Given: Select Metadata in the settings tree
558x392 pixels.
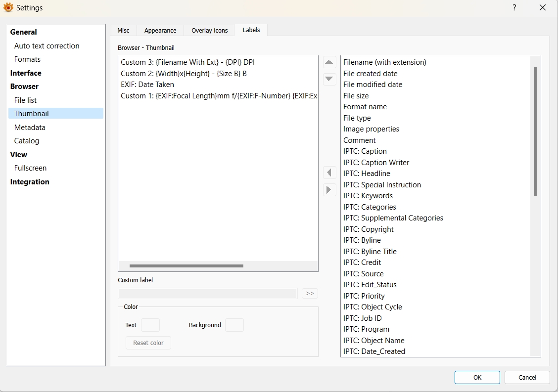Looking at the screenshot, I should tap(30, 127).
